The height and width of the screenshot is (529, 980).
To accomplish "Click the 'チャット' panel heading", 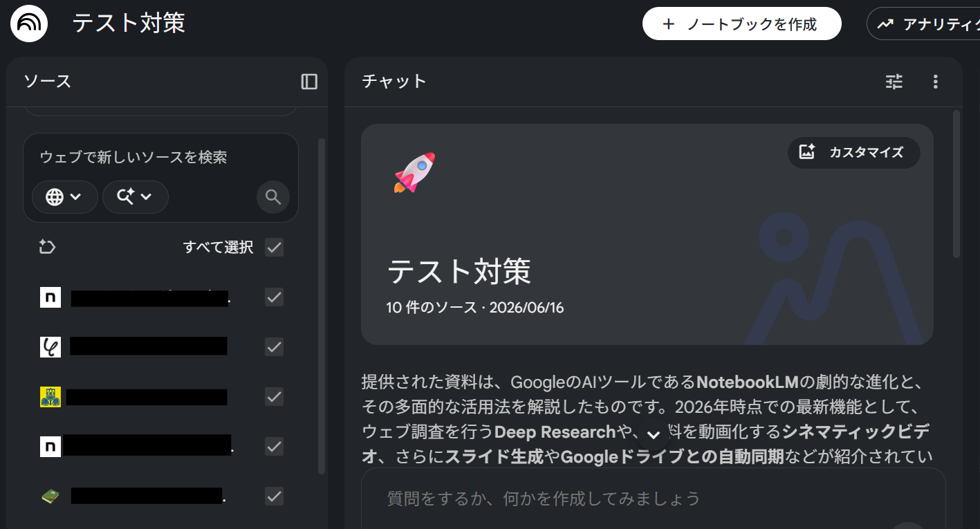I will click(394, 82).
